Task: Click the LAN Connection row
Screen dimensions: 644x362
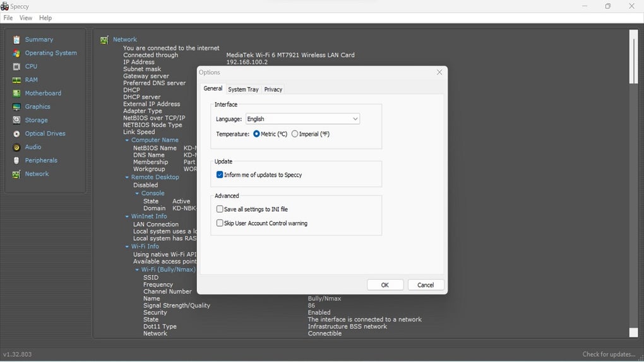Action: tap(156, 224)
